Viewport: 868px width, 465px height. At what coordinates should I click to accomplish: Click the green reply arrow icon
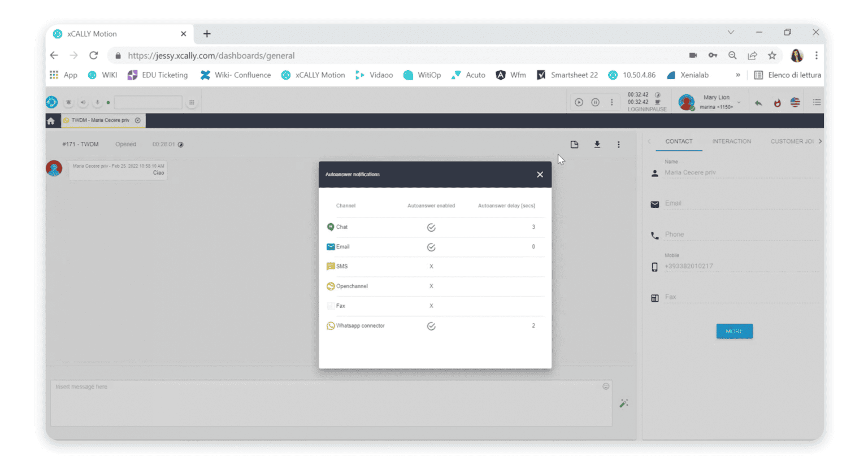point(758,103)
